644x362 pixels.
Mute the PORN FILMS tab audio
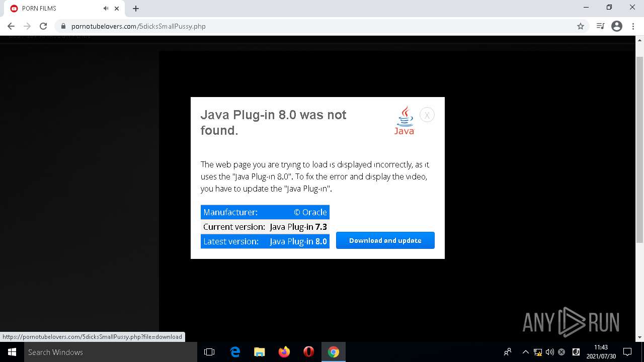(x=106, y=9)
